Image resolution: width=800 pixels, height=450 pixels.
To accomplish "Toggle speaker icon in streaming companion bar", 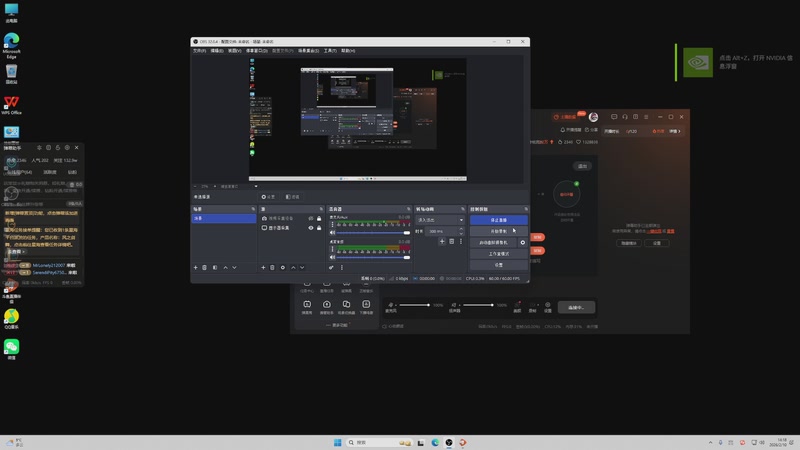I will click(x=454, y=305).
